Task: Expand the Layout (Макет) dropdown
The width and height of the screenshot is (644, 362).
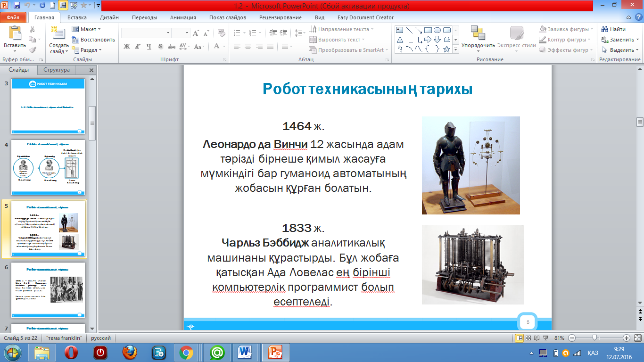Action: (88, 29)
